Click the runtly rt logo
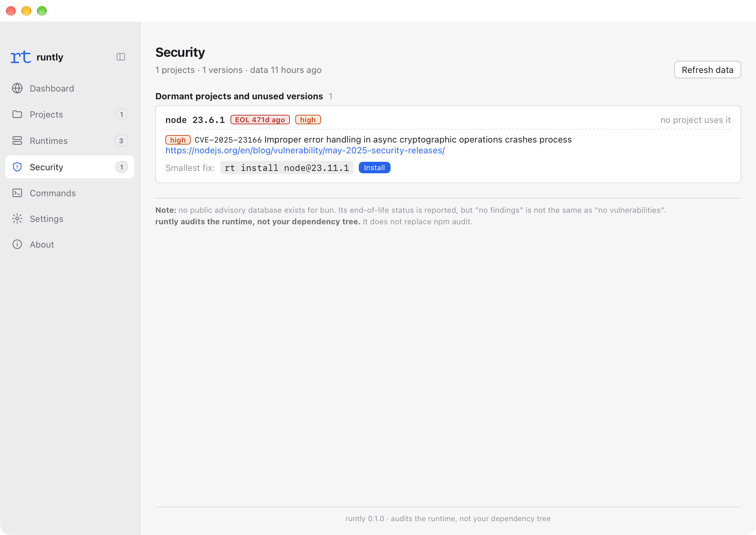Viewport: 756px width, 535px height. (x=21, y=57)
